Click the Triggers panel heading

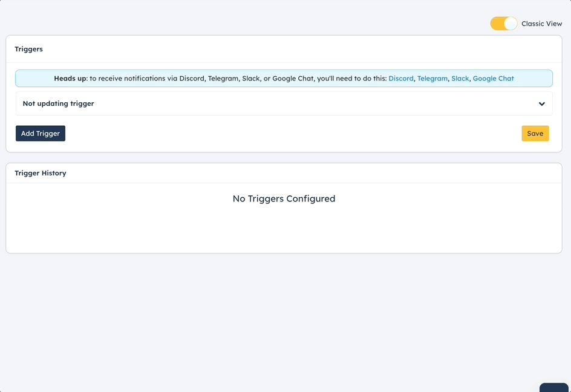29,49
